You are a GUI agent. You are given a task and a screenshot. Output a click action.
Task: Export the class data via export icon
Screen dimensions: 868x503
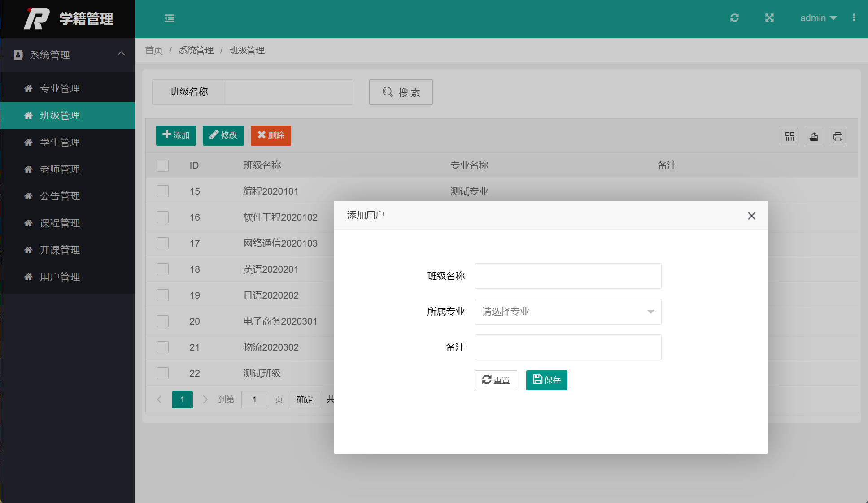[813, 136]
